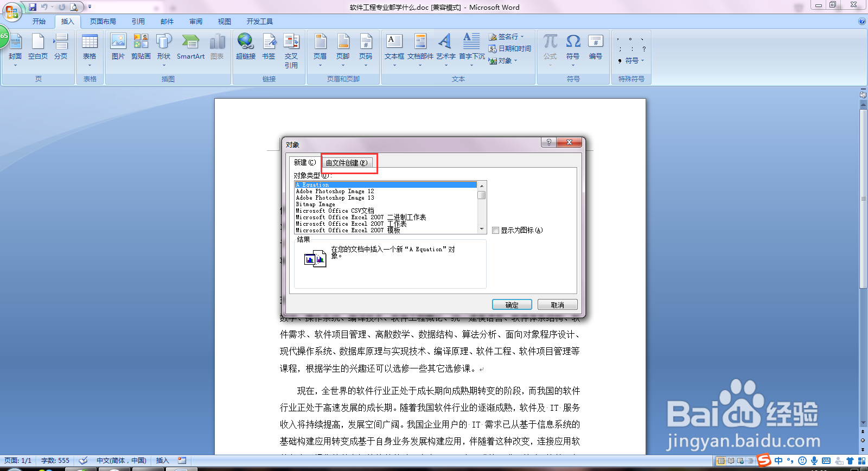
Task: Open print preview from quick access toolbar
Action: pos(74,7)
